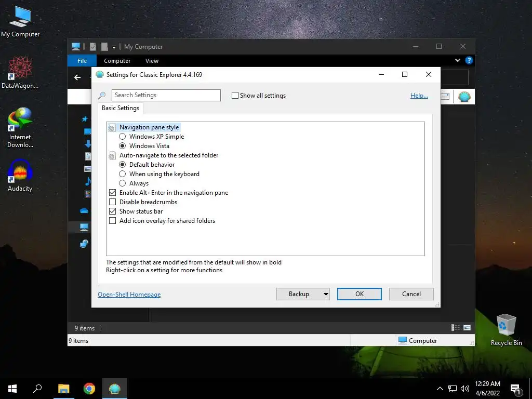Switch Explorer to details view icon
Viewport: 532px width, 399px height.
tap(455, 327)
